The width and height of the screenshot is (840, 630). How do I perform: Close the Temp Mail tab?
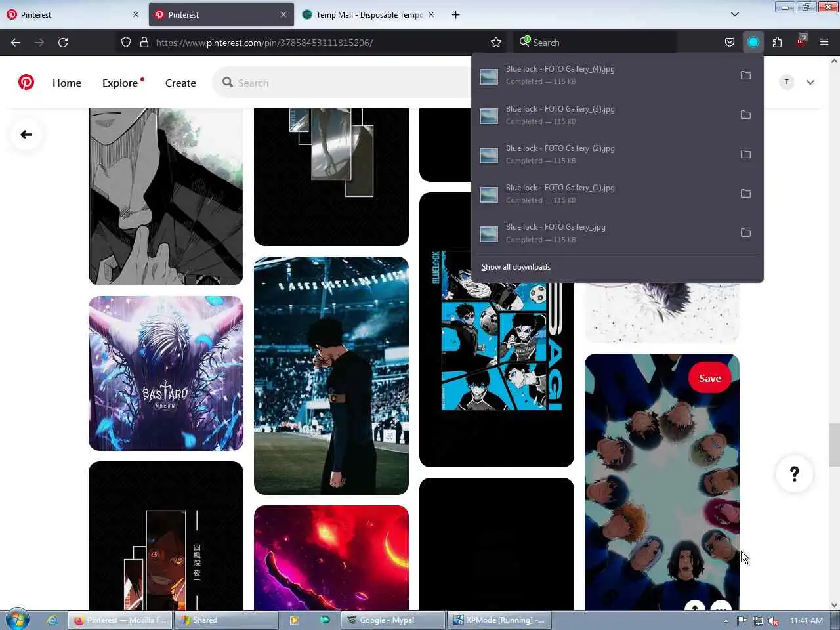click(431, 14)
